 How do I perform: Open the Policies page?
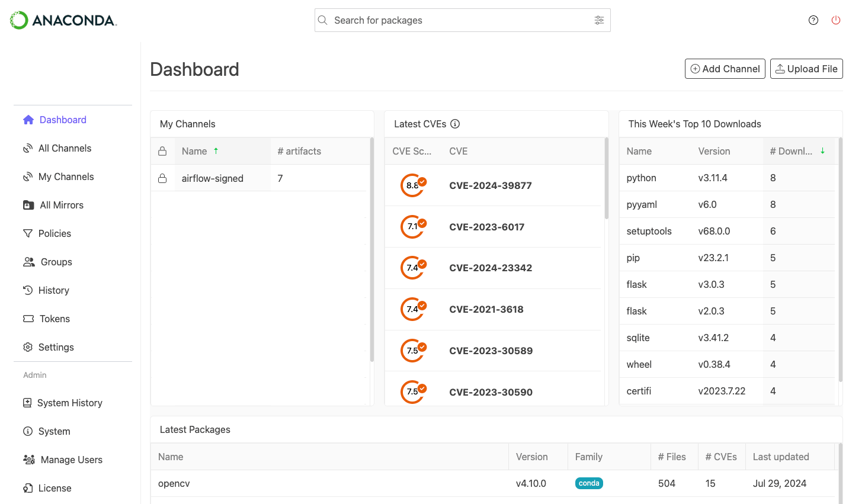tap(55, 233)
